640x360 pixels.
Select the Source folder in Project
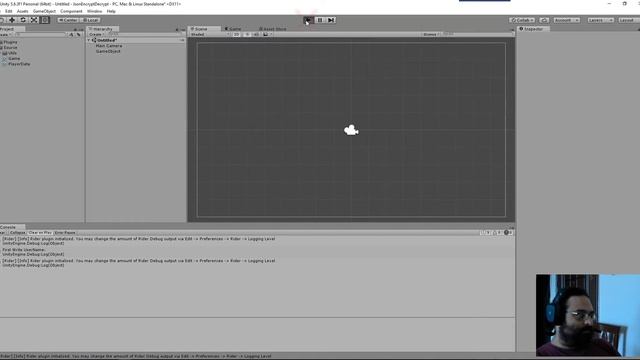[x=9, y=48]
